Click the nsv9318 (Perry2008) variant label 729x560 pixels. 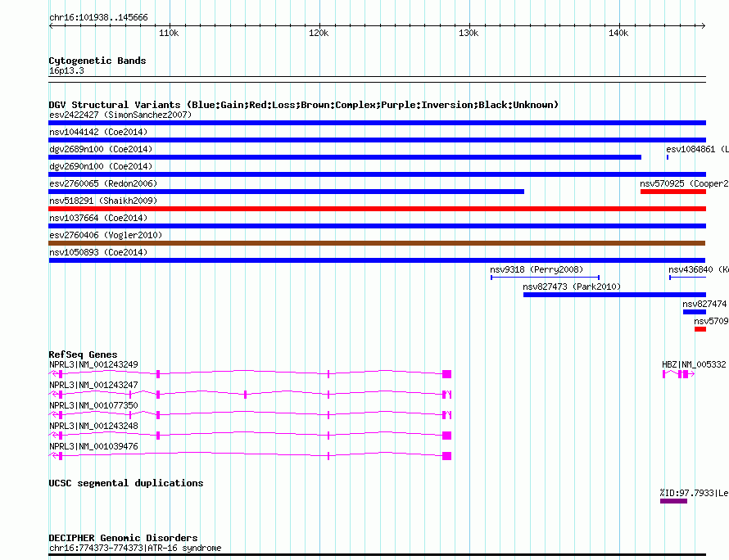pos(537,269)
